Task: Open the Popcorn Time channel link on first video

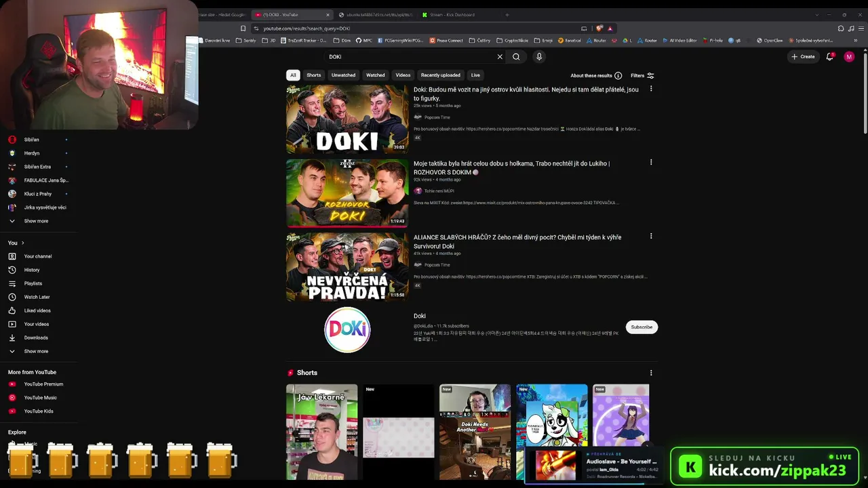Action: (x=437, y=117)
